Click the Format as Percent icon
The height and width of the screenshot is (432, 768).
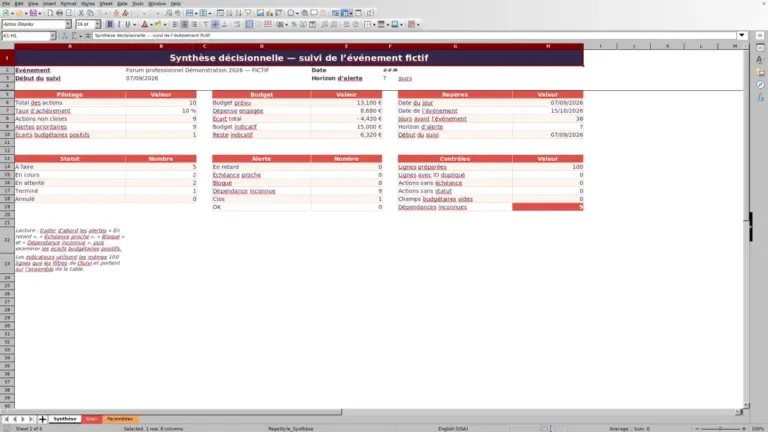294,24
